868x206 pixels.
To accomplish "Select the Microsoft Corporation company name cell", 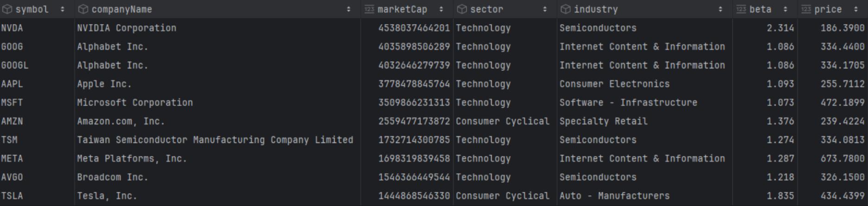I will 135,103.
